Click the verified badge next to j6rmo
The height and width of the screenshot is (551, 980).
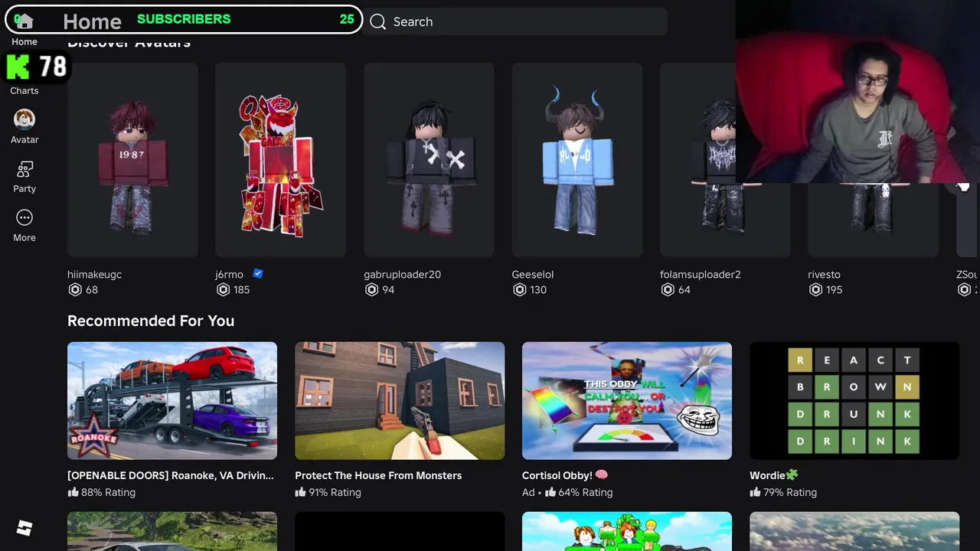[258, 273]
